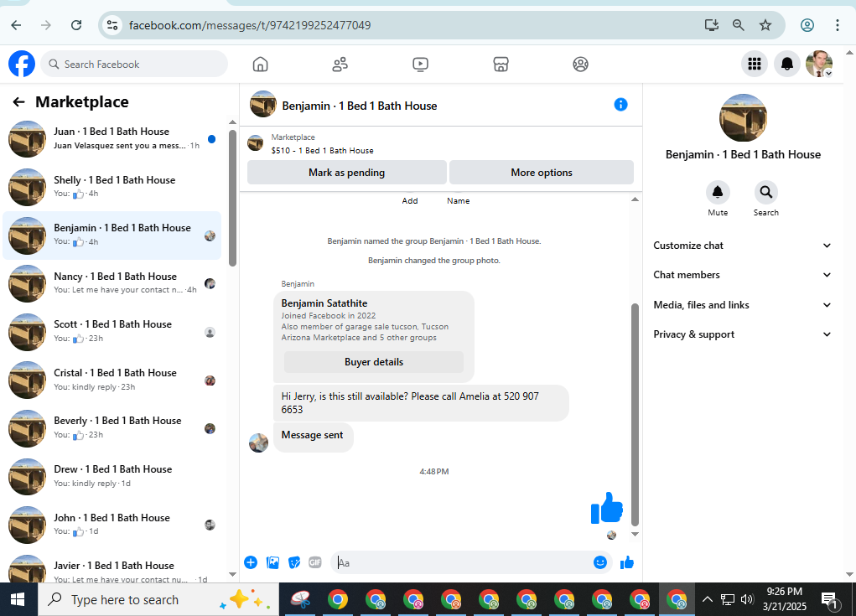This screenshot has height=616, width=856.
Task: Open more actions plus icon
Action: [251, 562]
